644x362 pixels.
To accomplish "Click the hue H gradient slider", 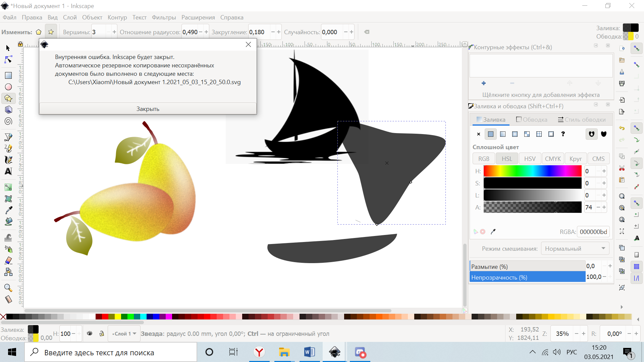I will coord(532,171).
